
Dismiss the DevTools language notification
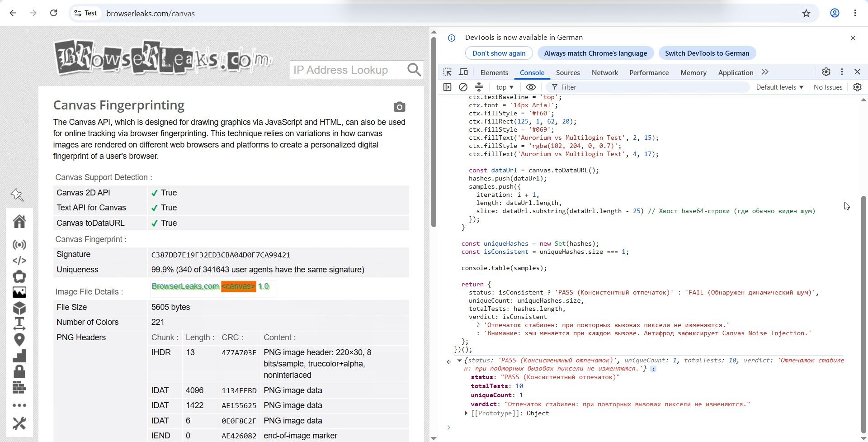click(x=853, y=38)
